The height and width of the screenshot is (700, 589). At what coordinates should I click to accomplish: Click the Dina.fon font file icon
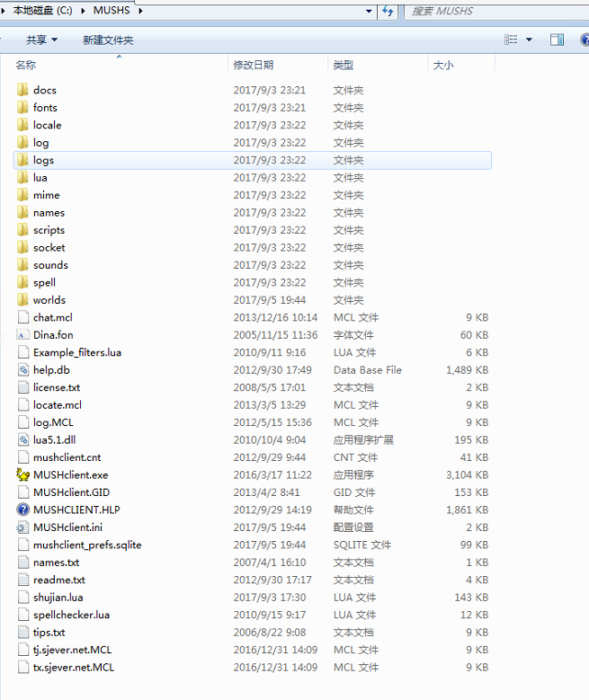tap(22, 335)
